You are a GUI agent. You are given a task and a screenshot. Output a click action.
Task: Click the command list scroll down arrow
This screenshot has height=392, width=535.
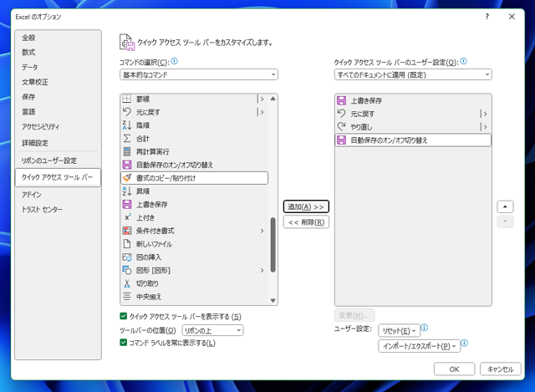pyautogui.click(x=273, y=301)
